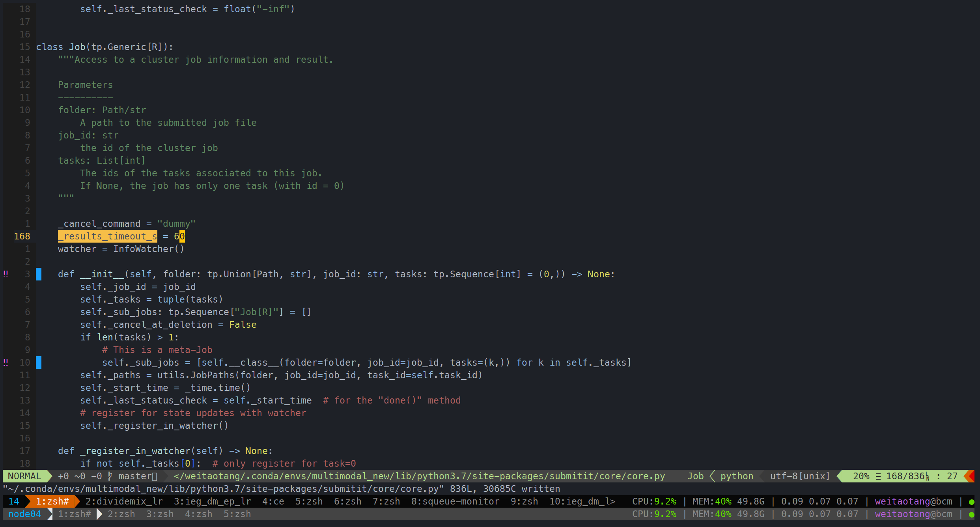
Task: Click the node04 session name
Action: pyautogui.click(x=24, y=514)
